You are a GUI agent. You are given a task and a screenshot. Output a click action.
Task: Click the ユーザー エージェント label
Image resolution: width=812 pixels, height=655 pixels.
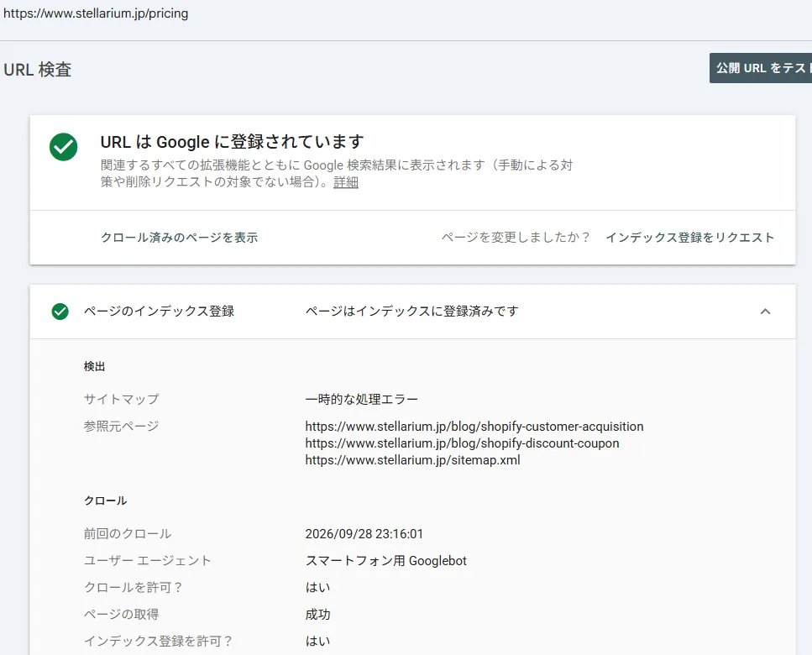tap(148, 561)
